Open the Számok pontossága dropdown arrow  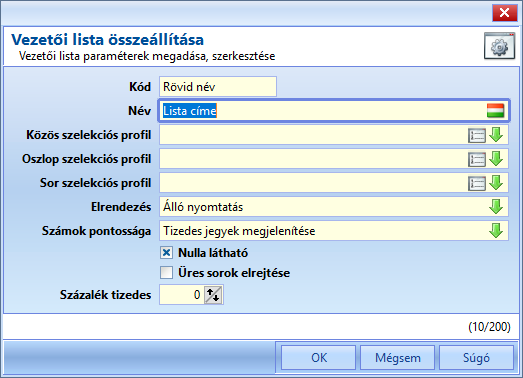coord(496,231)
